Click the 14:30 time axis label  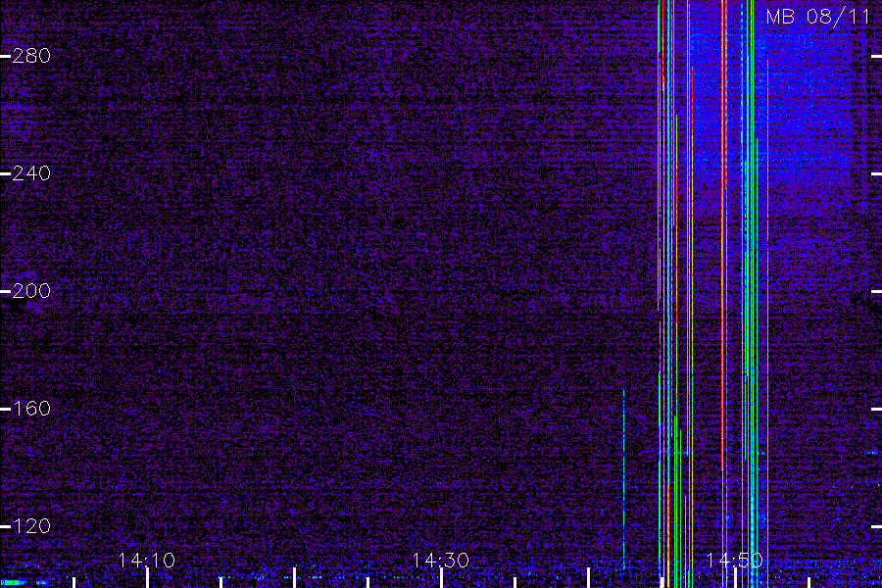click(441, 561)
